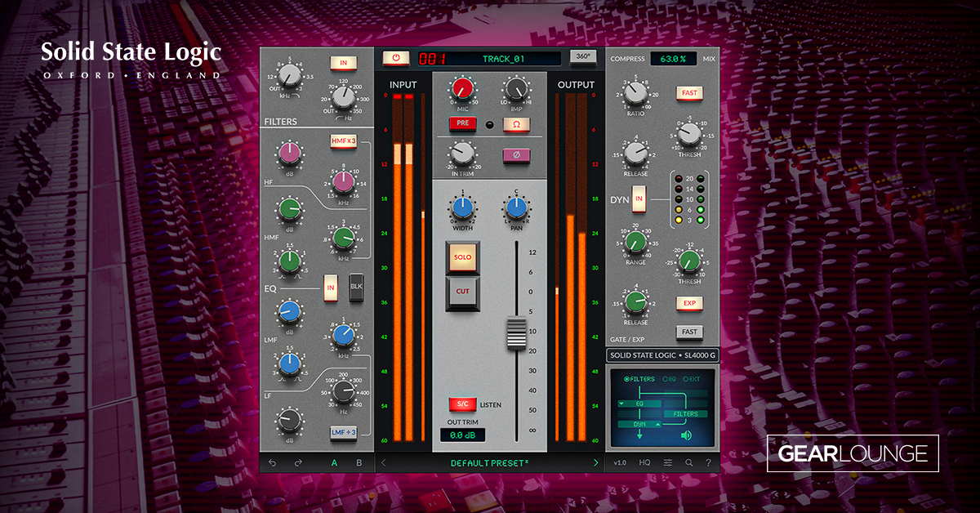This screenshot has height=513, width=980.
Task: Advance to next preset with right chevron
Action: 595,462
